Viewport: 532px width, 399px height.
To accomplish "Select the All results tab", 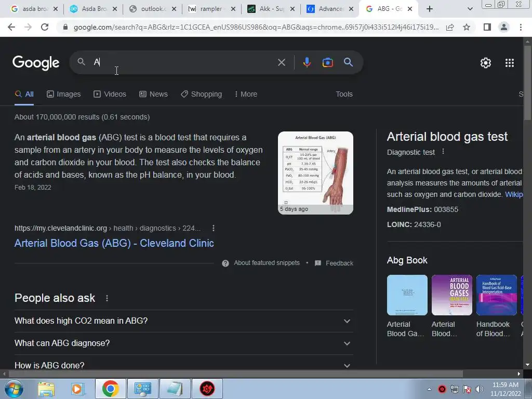I will click(24, 95).
